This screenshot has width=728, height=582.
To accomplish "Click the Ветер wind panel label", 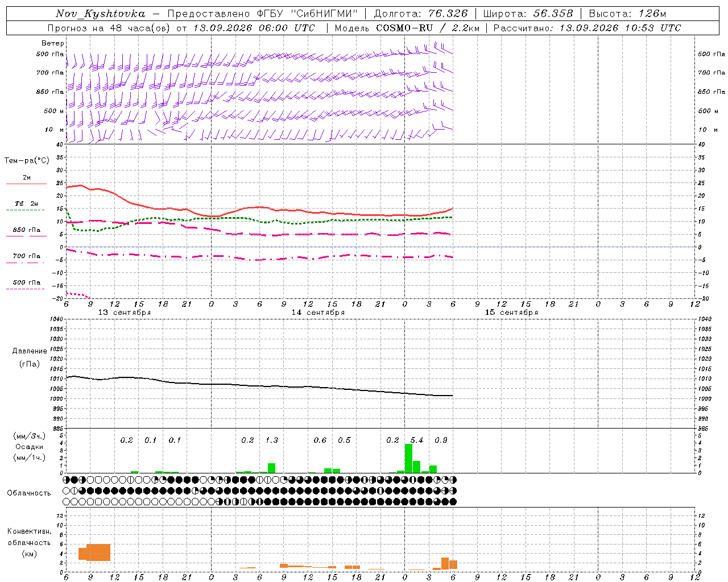I will click(x=53, y=43).
